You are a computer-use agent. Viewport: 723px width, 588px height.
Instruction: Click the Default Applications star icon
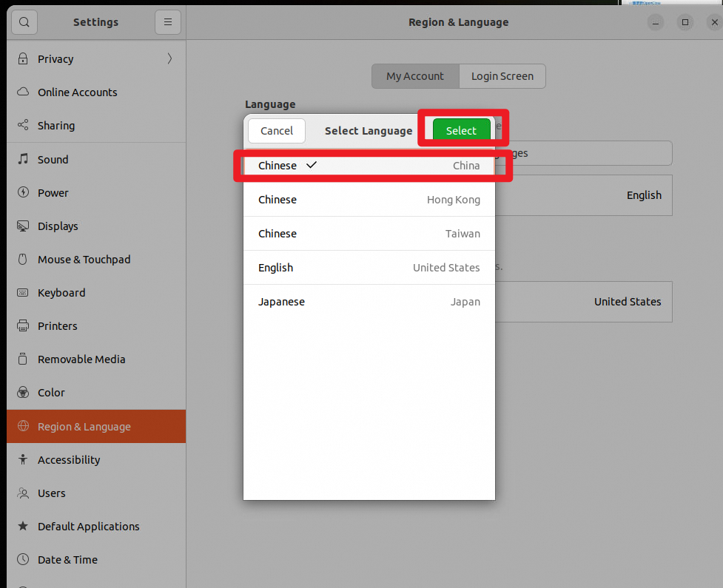[23, 526]
